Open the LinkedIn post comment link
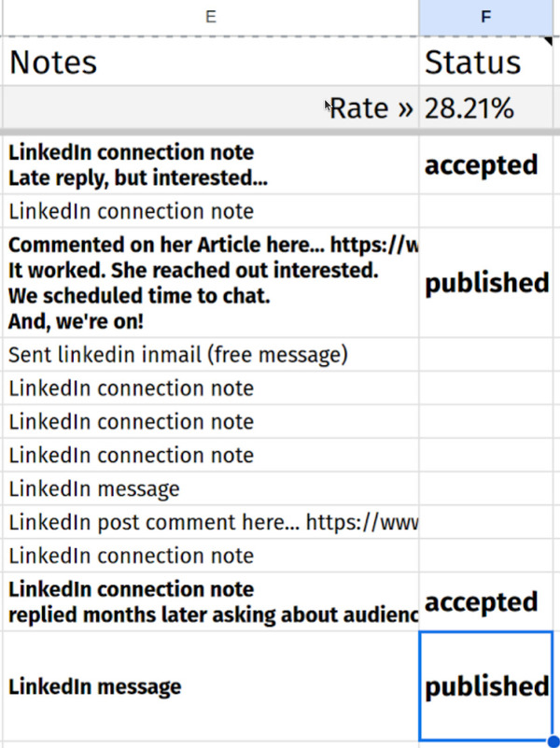The image size is (560, 748). click(373, 522)
